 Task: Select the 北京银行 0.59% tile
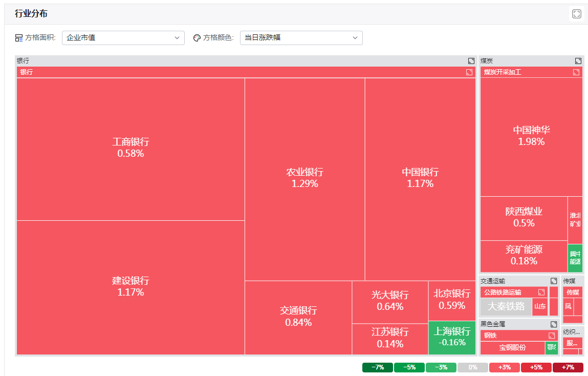tap(452, 301)
